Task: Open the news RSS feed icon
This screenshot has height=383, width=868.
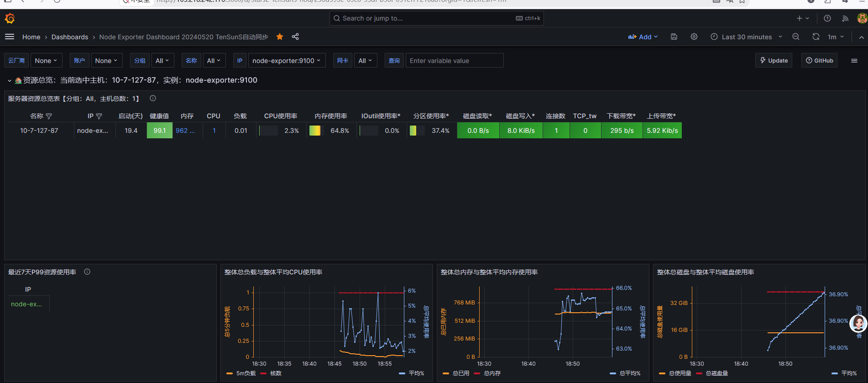Action: coord(845,18)
